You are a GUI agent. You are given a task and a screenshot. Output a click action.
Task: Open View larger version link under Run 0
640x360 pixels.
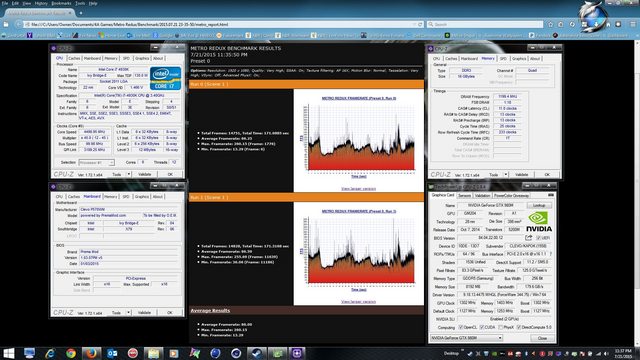point(358,189)
